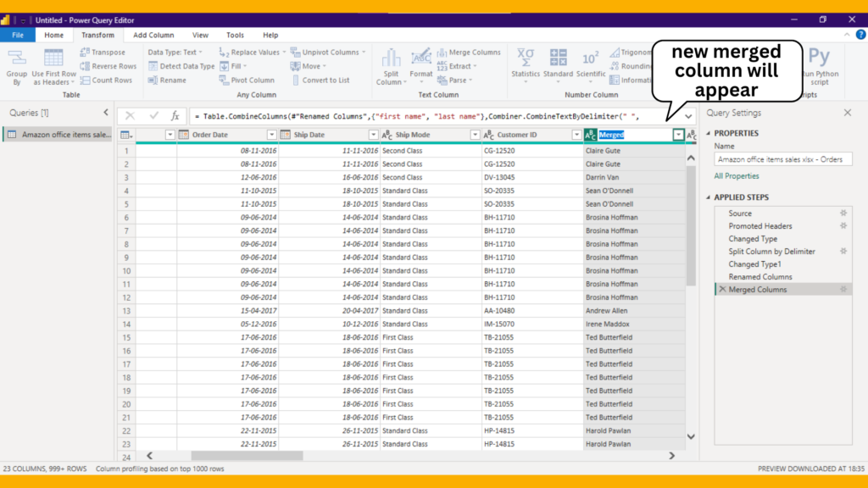The width and height of the screenshot is (868, 488).
Task: Open the Order Date filter dropdown
Action: pyautogui.click(x=271, y=135)
